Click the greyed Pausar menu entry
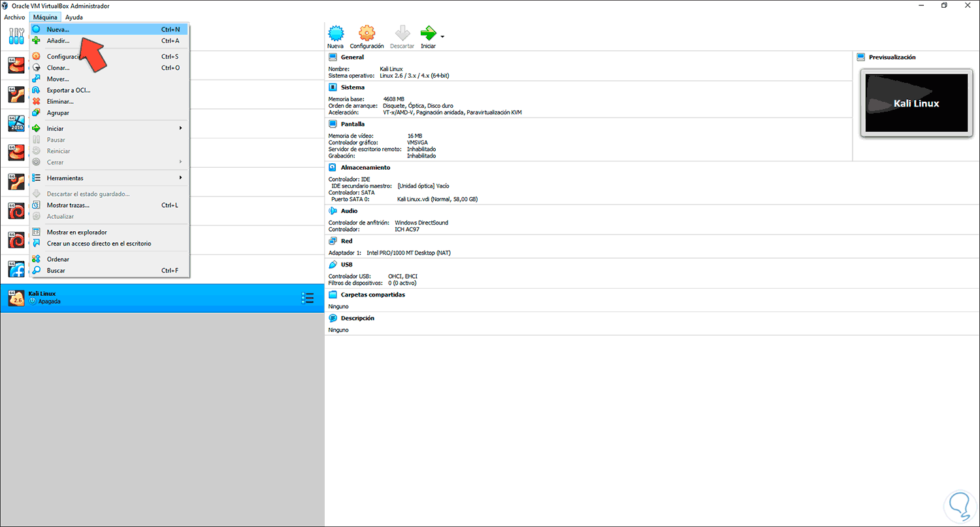The height and width of the screenshot is (527, 980). coord(109,140)
